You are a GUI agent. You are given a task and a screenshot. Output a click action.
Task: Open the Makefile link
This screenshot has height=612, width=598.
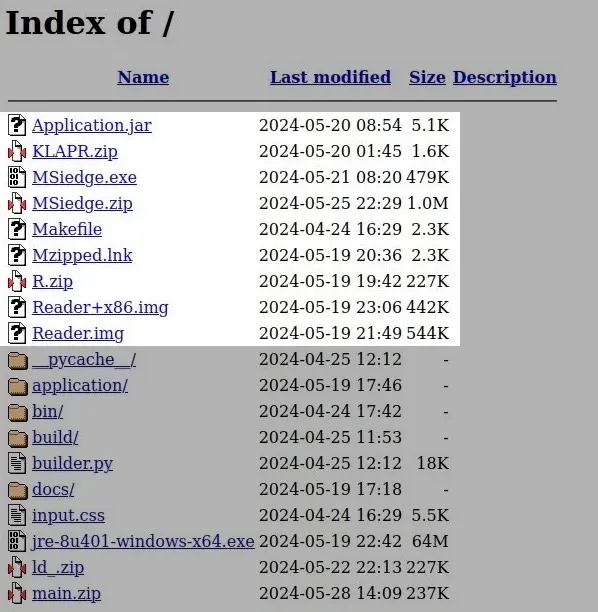(x=67, y=229)
